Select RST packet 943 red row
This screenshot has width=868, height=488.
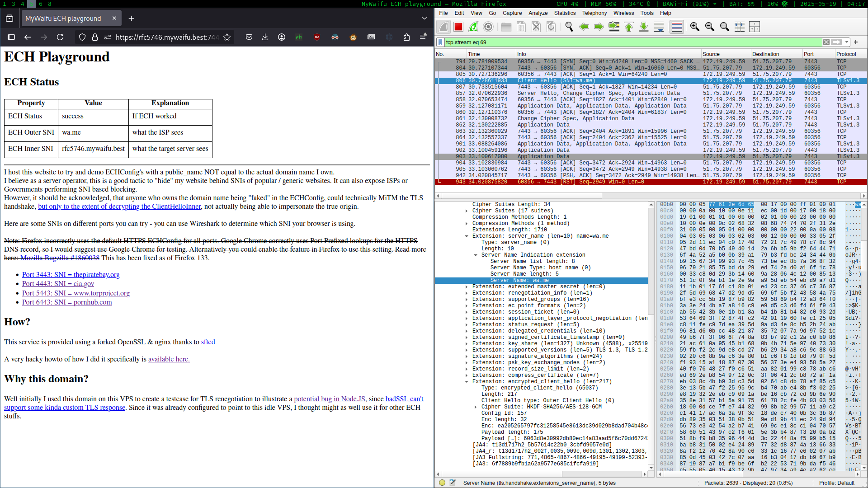coord(651,182)
